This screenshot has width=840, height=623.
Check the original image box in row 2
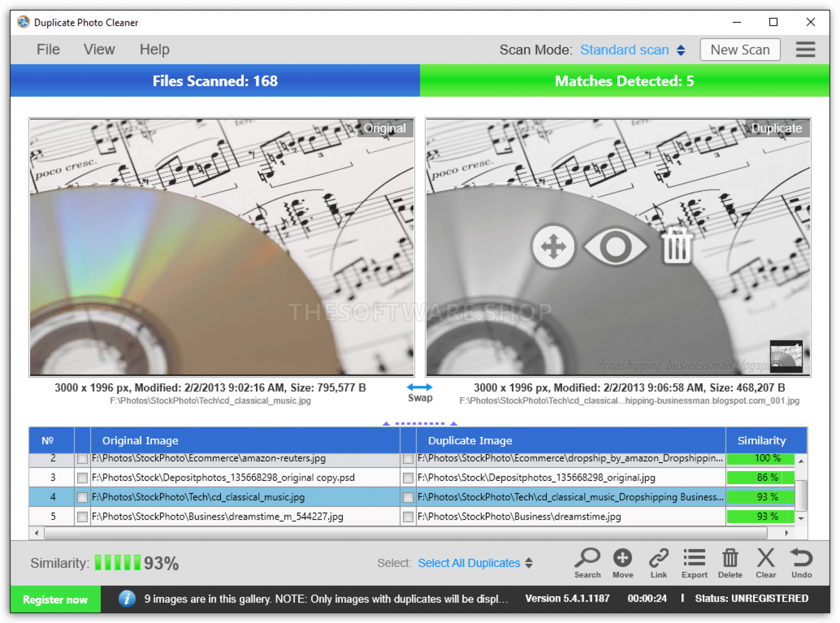pyautogui.click(x=82, y=458)
